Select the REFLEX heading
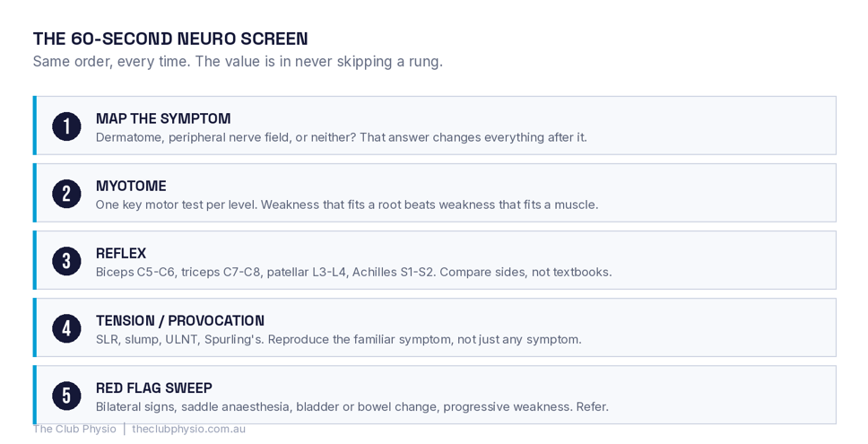 click(x=121, y=254)
